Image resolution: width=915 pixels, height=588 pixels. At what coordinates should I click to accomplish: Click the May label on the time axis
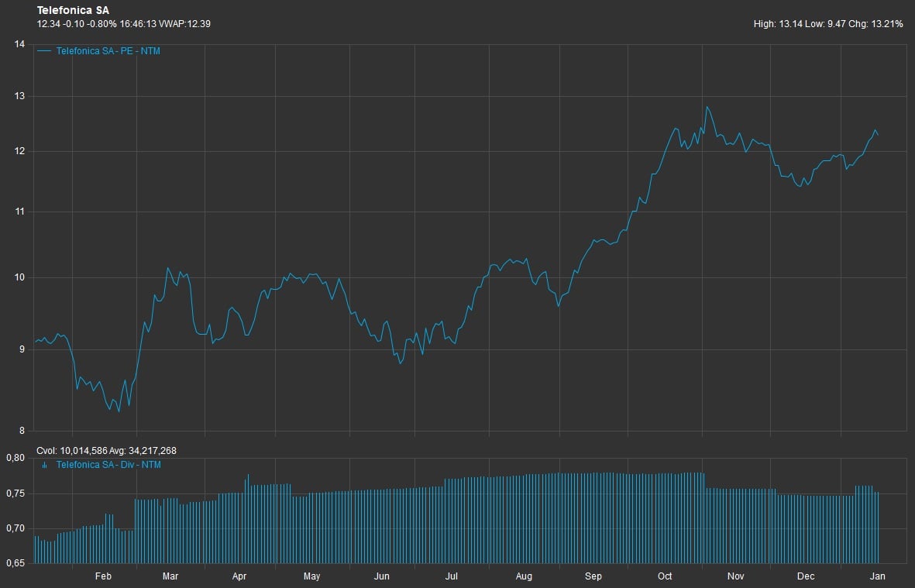click(311, 576)
